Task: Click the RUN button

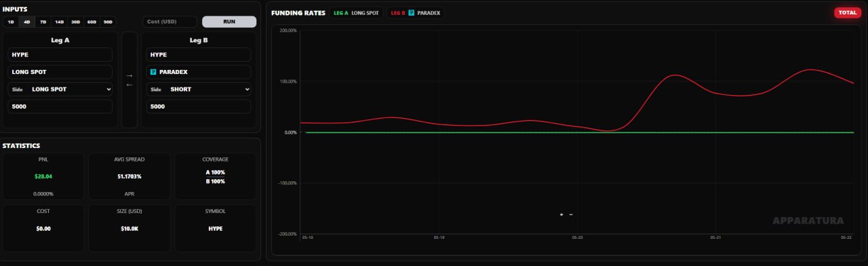Action: (229, 22)
